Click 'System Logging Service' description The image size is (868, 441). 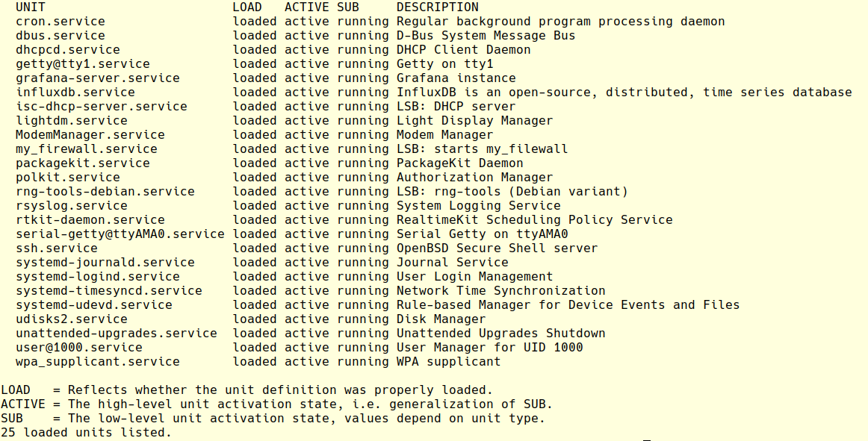click(x=478, y=206)
